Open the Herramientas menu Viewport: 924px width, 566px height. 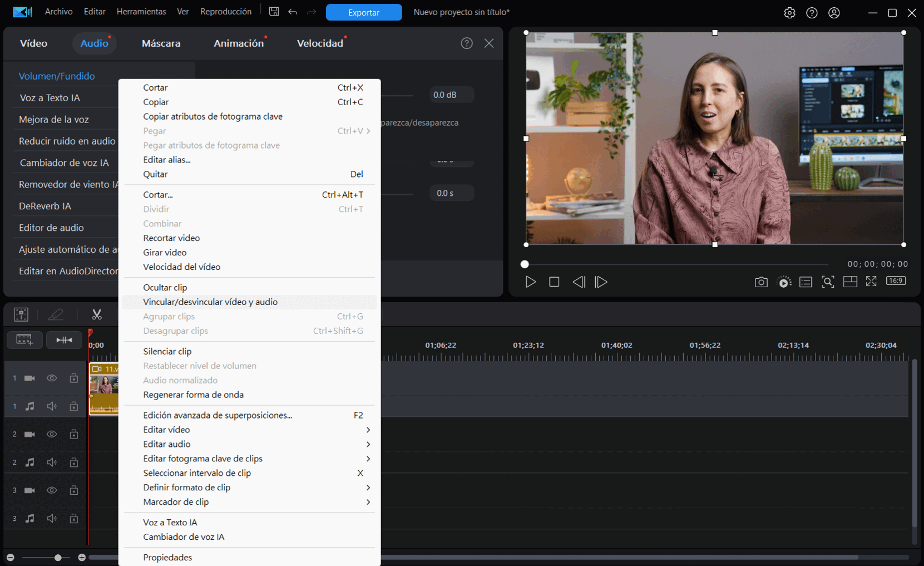click(141, 11)
